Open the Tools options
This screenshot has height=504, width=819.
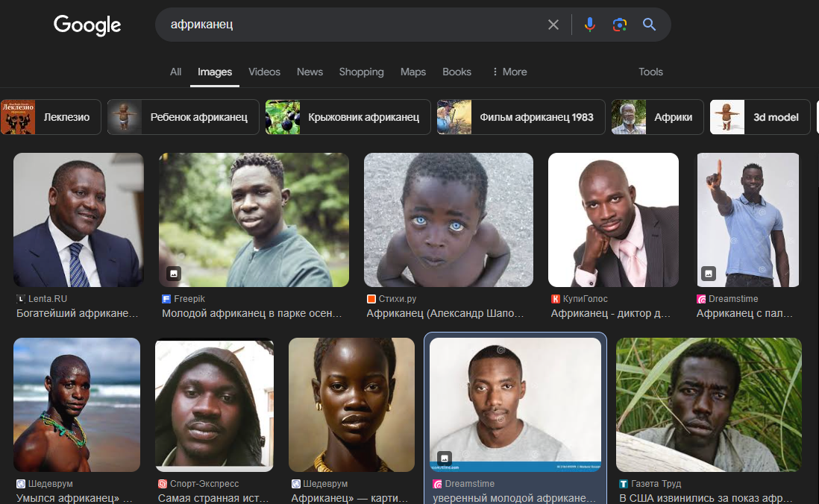pyautogui.click(x=651, y=72)
